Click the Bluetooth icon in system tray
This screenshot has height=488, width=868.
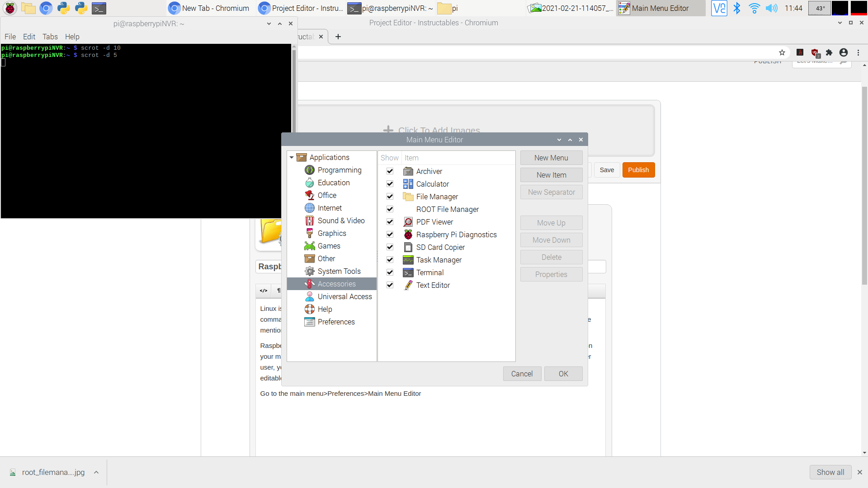[737, 8]
